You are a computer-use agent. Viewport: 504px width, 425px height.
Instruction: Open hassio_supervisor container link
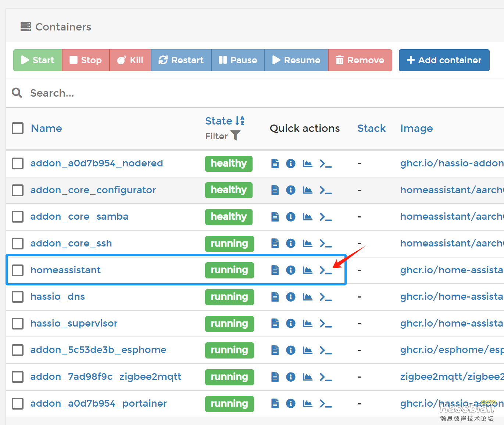click(x=74, y=323)
